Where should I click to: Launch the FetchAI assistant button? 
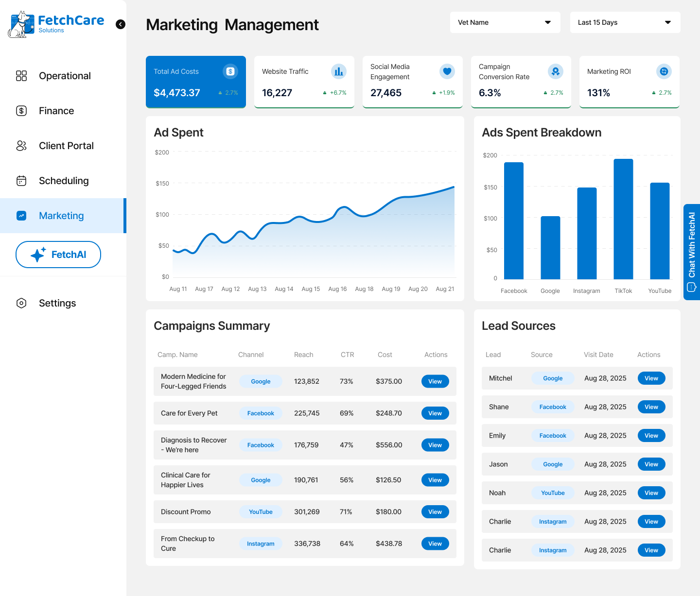[58, 255]
